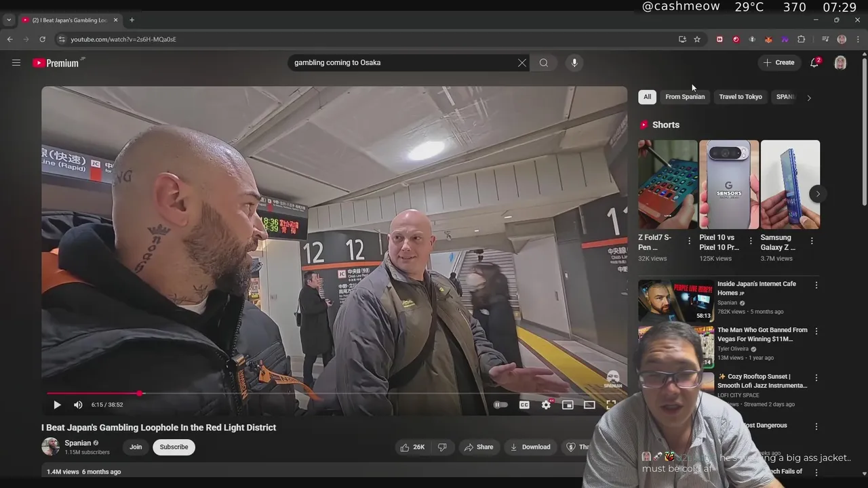The width and height of the screenshot is (868, 488).
Task: Open browser media controls icon
Action: [x=825, y=39]
